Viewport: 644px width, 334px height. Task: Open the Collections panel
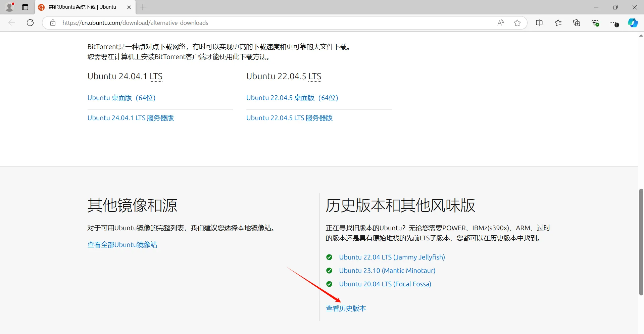point(577,22)
